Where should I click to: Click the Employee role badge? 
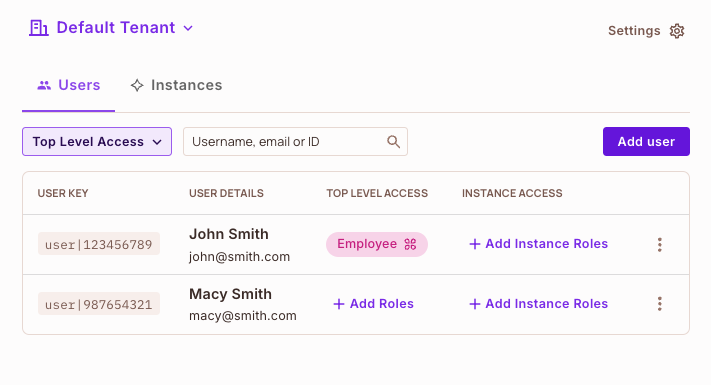click(377, 244)
